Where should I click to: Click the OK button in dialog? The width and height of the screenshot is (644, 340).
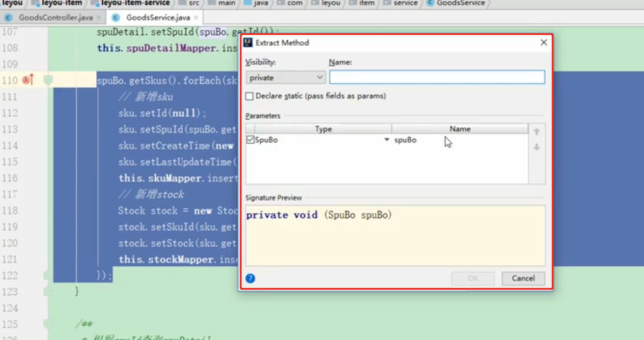pos(473,278)
